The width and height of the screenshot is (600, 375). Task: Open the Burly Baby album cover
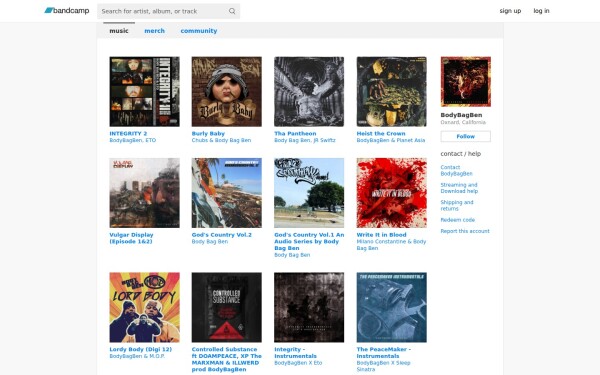click(x=227, y=91)
